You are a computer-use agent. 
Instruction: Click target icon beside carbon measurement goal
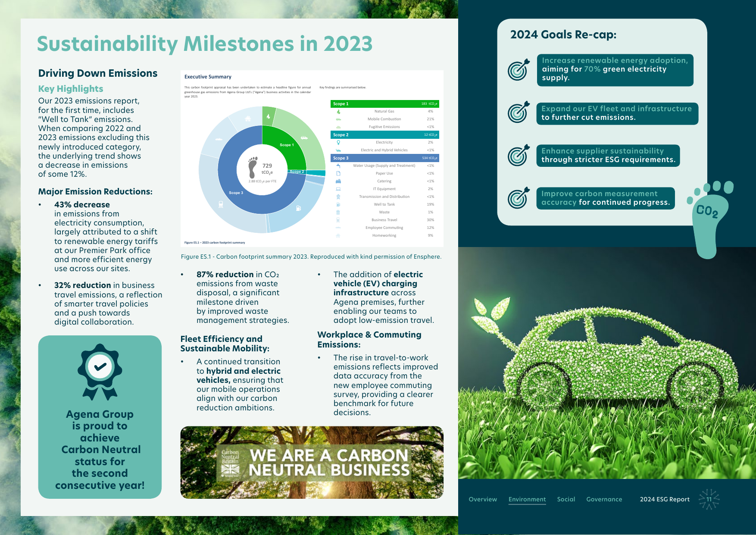[x=519, y=198]
